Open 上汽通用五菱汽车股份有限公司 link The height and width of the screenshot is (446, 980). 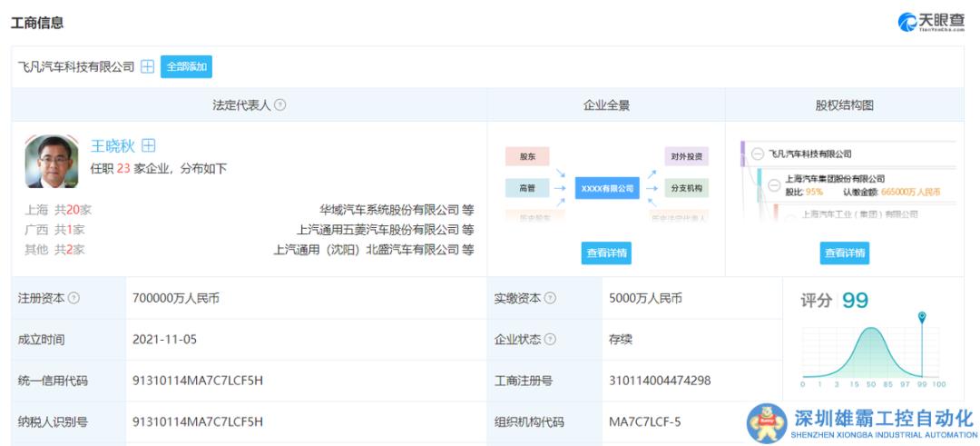[x=378, y=230]
